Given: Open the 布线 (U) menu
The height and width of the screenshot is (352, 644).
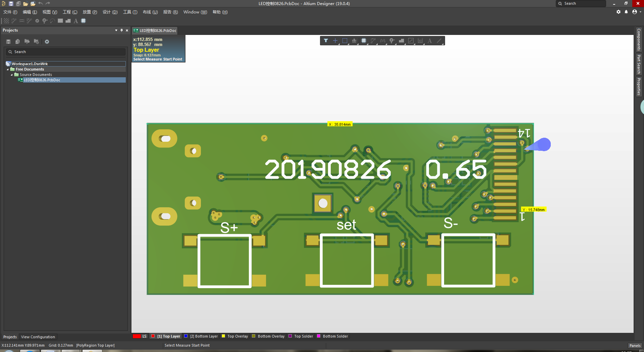Looking at the screenshot, I should coord(150,12).
